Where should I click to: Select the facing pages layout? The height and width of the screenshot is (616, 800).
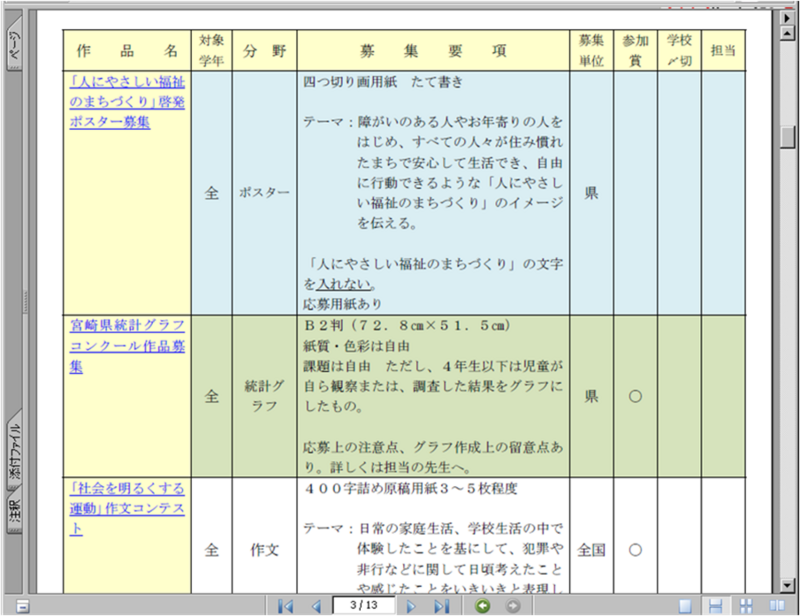coord(777,606)
